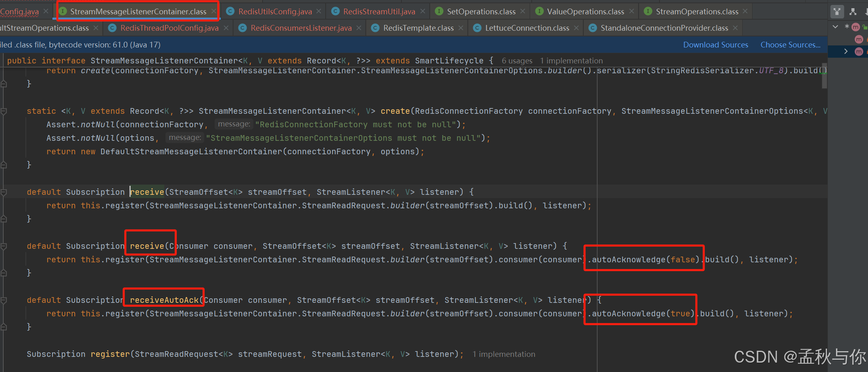Click the autoAcknowledge(true) call

tap(643, 313)
